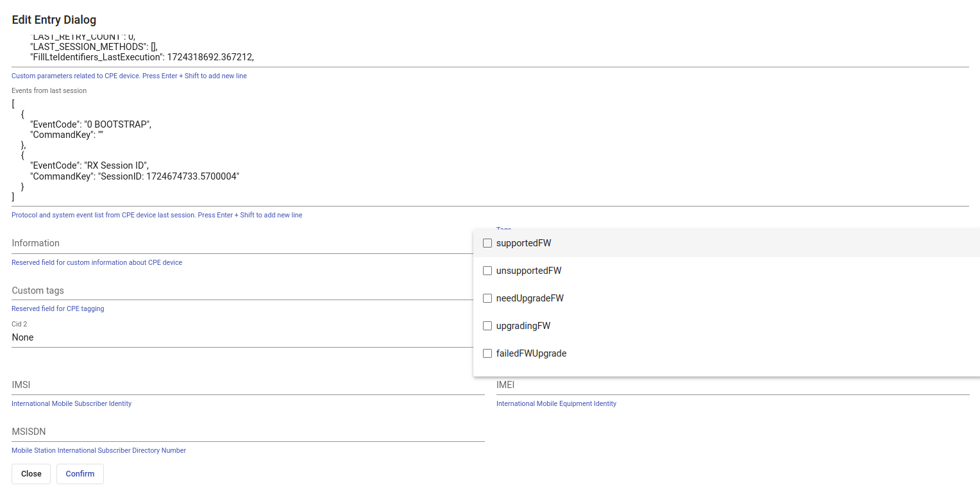Click the FillLteIdentifiers_LastExecution parameter line
The image size is (980, 490).
pos(142,56)
